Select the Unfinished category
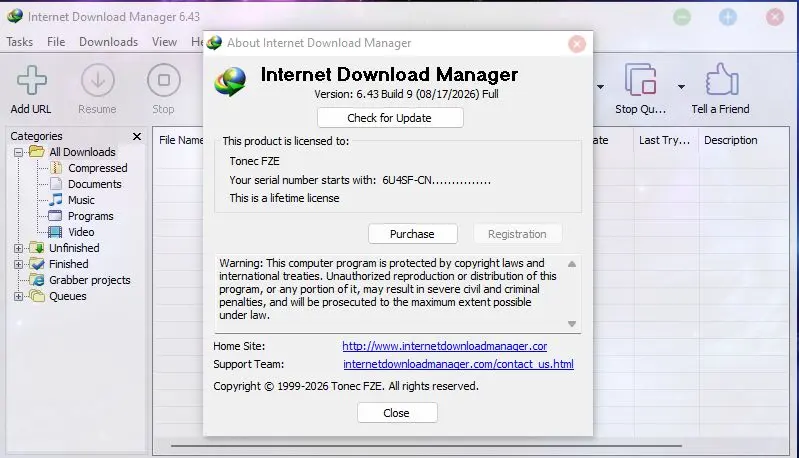This screenshot has width=799, height=458. (x=74, y=248)
